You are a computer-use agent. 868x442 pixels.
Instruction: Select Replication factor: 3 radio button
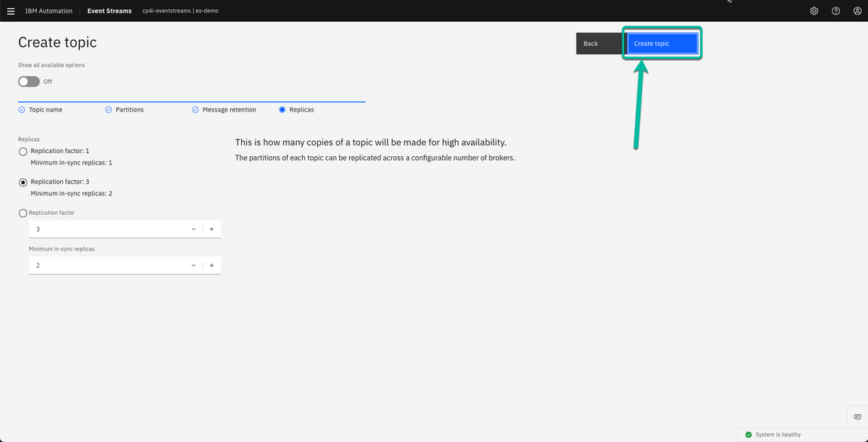click(x=23, y=181)
